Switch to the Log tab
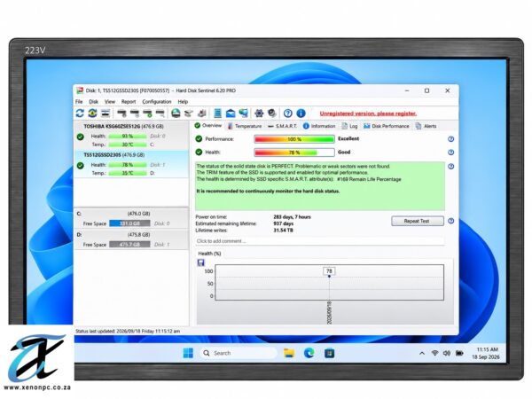Viewport: 532px width, 399px height. point(349,126)
